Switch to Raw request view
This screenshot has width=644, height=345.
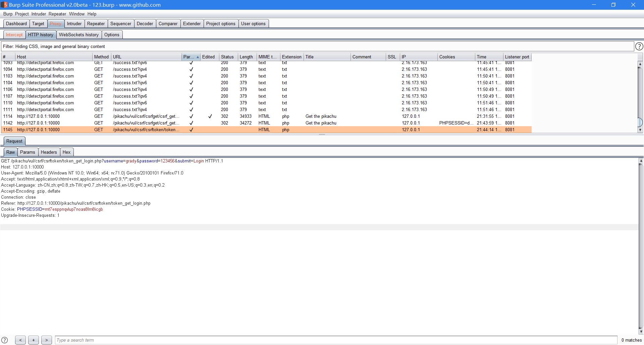(11, 152)
